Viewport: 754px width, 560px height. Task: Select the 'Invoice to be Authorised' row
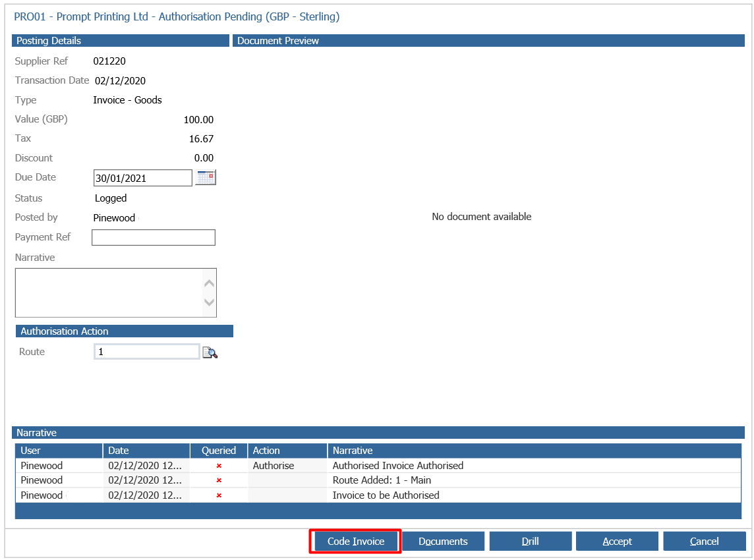[378, 495]
